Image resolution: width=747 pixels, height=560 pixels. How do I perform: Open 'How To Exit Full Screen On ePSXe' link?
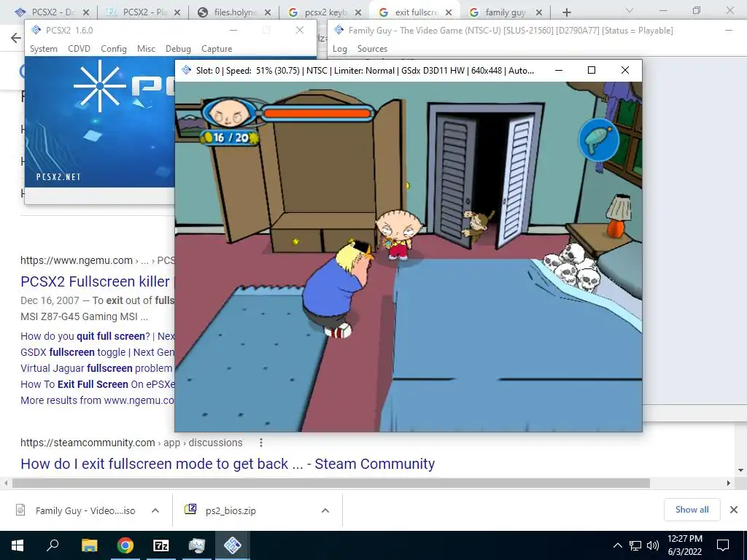[98, 384]
